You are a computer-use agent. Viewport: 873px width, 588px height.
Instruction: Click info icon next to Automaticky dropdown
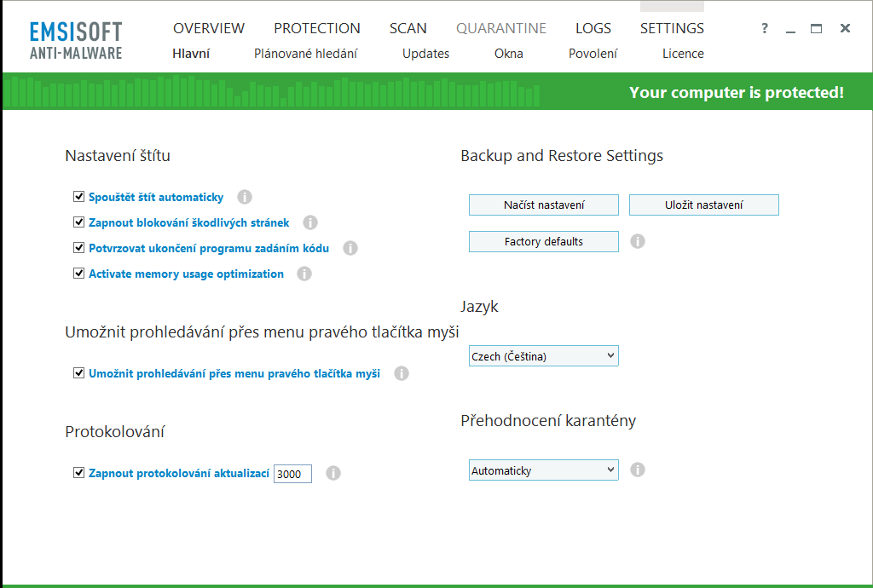coord(638,470)
